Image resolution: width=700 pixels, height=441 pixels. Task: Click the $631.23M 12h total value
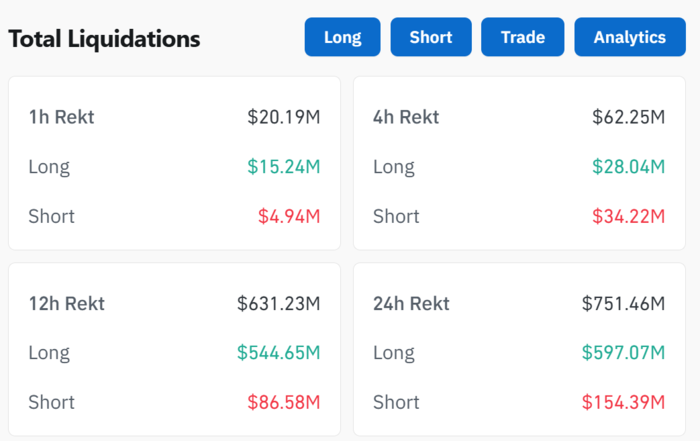coord(278,303)
